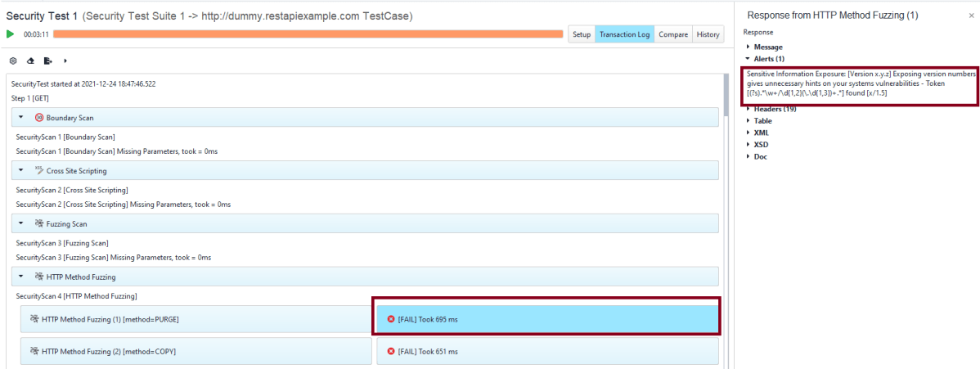This screenshot has width=980, height=369.
Task: Click the Cross Site Scripting scan icon
Action: [x=39, y=170]
